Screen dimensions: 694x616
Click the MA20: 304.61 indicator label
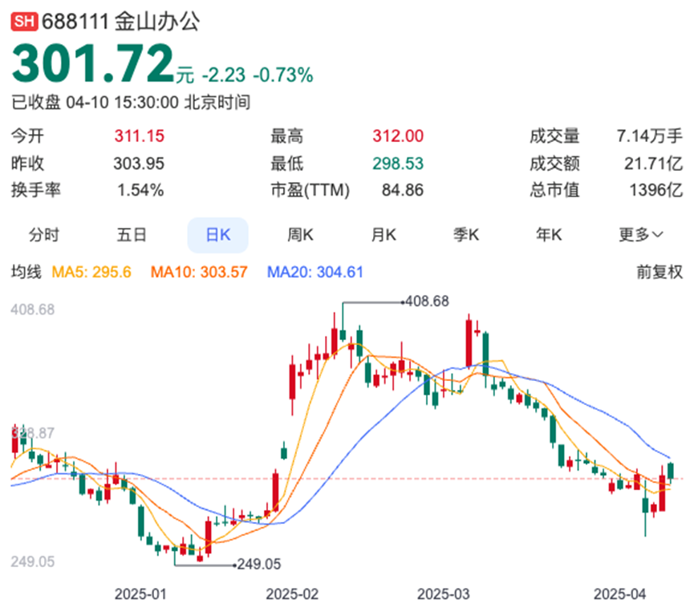[315, 272]
